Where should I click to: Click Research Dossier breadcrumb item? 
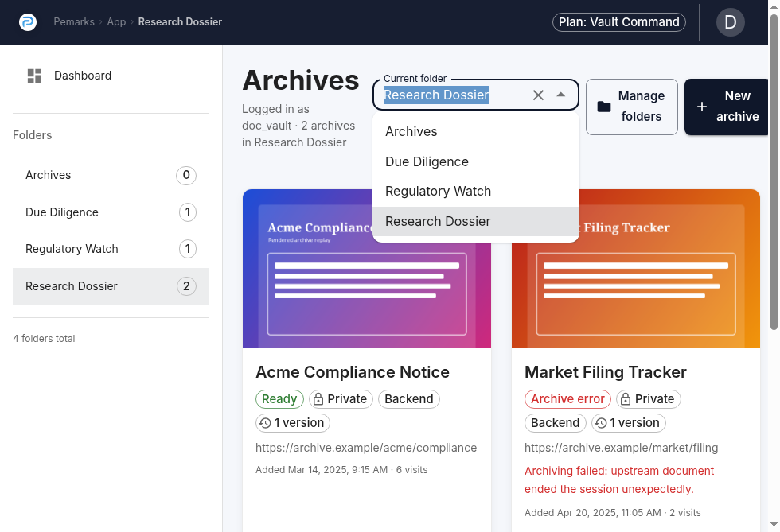click(180, 22)
